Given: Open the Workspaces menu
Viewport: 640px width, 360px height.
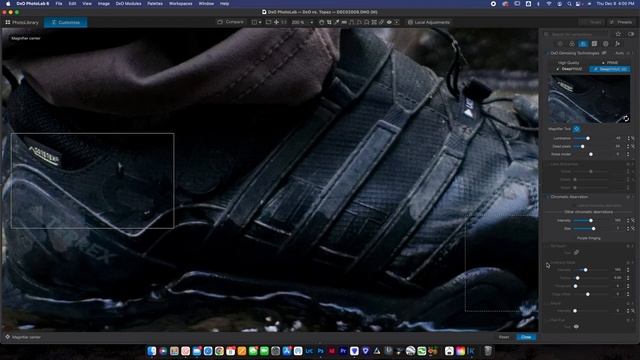Looking at the screenshot, I should [180, 4].
